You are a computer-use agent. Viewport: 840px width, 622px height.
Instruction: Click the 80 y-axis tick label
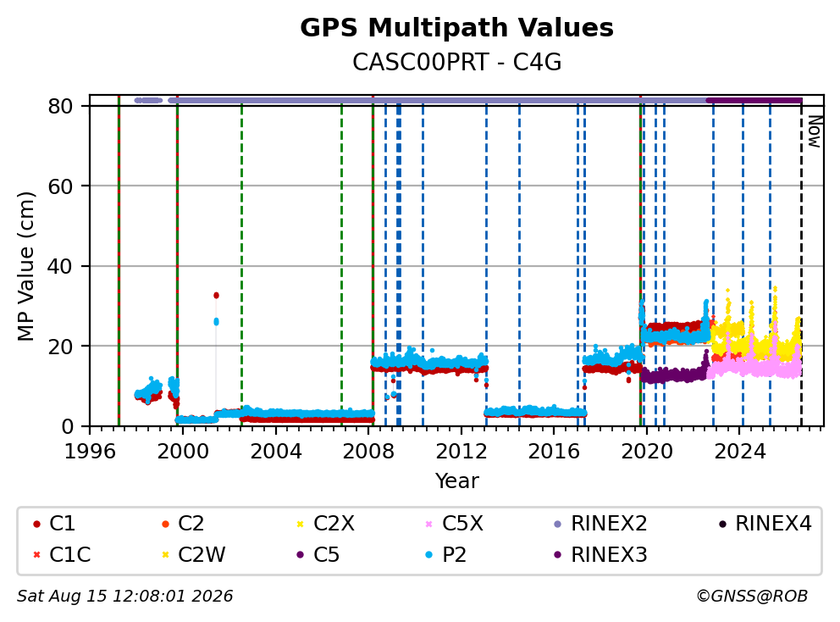(x=60, y=106)
